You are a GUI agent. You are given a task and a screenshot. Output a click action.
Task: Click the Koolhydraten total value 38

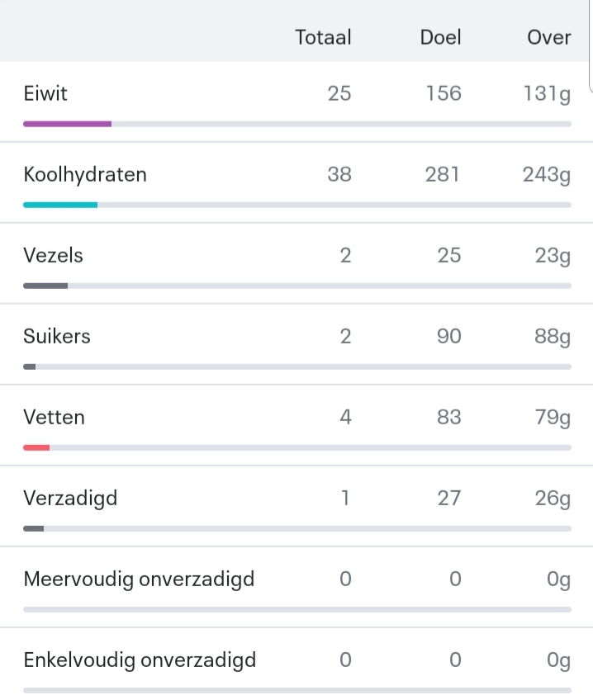[339, 174]
